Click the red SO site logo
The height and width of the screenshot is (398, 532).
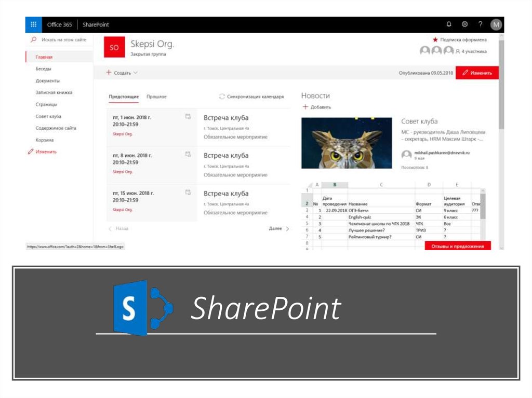[114, 47]
